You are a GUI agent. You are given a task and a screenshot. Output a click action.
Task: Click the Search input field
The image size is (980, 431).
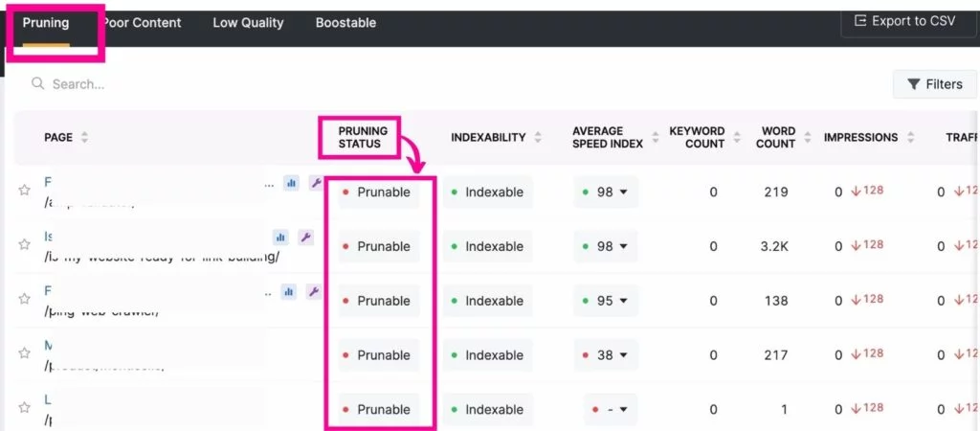(x=191, y=84)
